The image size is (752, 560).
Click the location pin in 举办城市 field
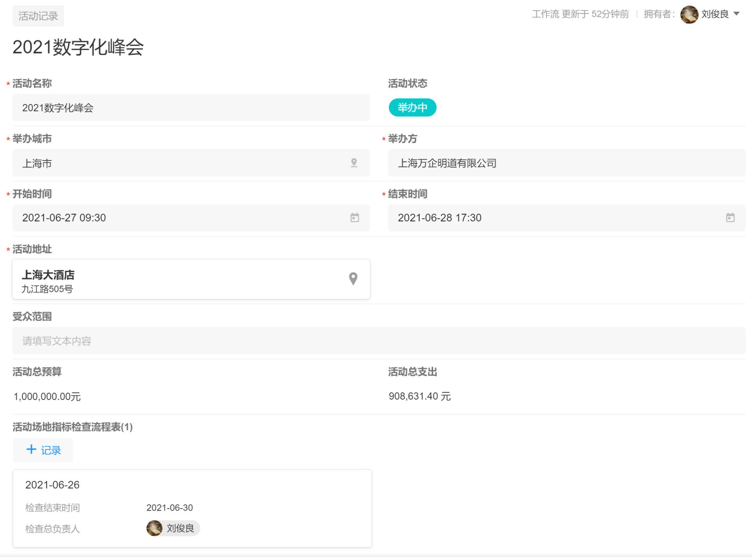coord(354,163)
